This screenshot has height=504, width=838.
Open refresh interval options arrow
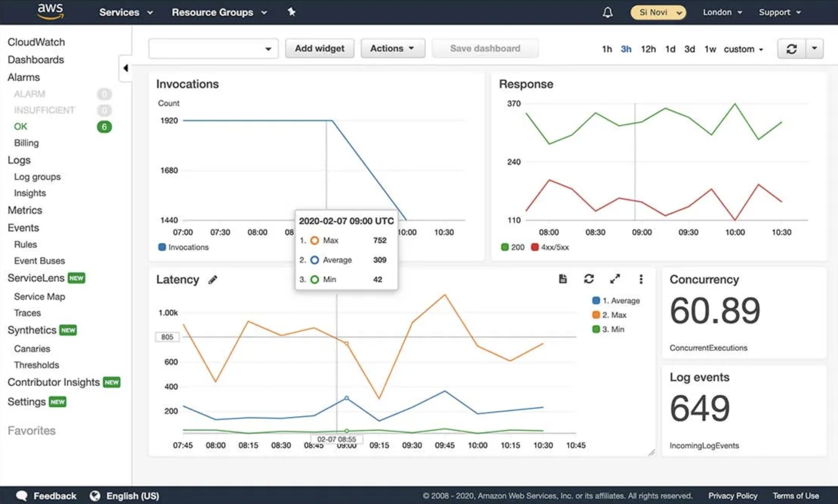[814, 48]
